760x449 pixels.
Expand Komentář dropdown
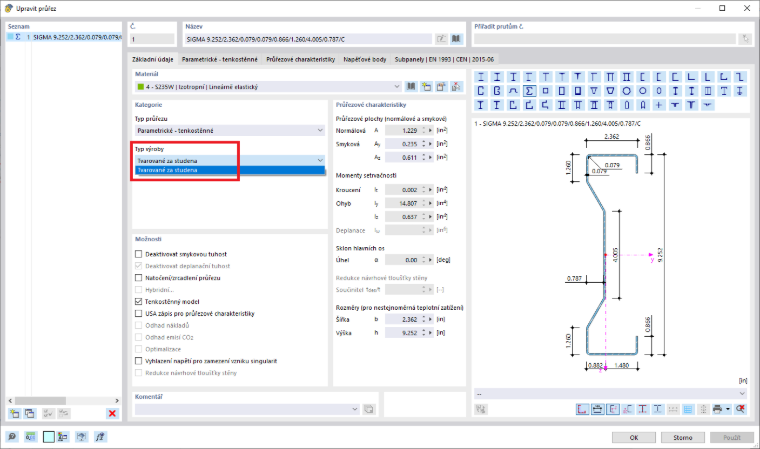pos(355,409)
